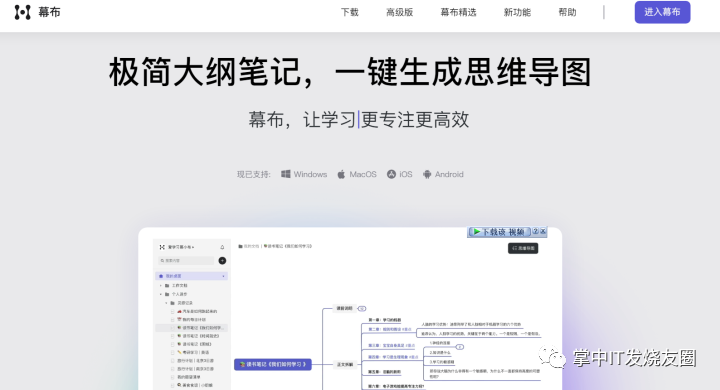
Task: Open the 新功能 nav item
Action: coord(517,12)
